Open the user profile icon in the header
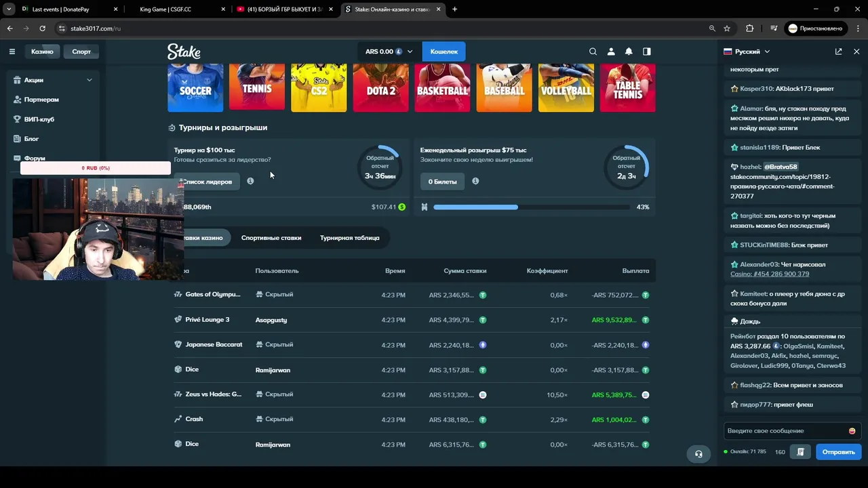This screenshot has width=868, height=488. [x=611, y=52]
